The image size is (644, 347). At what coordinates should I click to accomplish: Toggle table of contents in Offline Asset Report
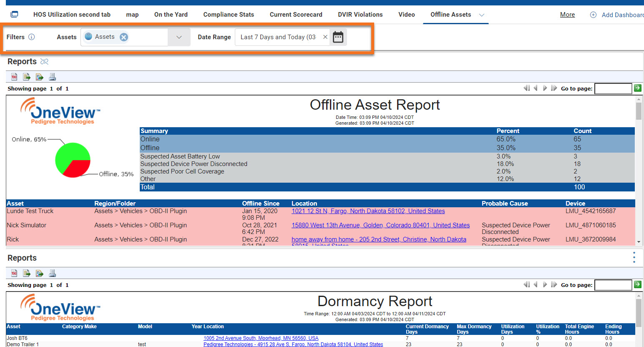pos(14,77)
